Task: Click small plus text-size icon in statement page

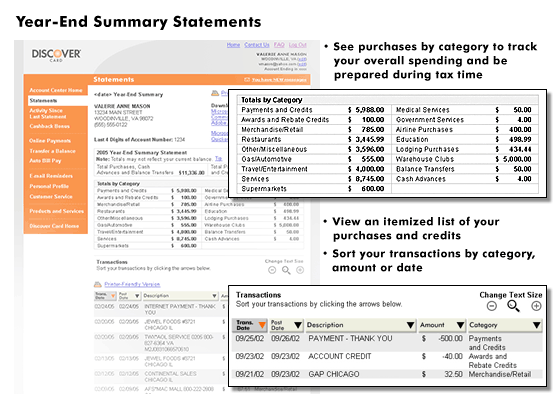Action: tap(300, 270)
